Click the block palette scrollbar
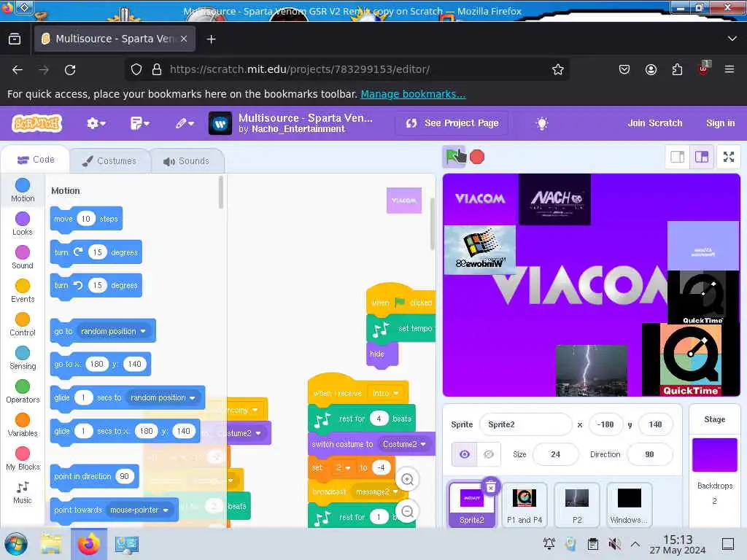The height and width of the screenshot is (560, 747). [x=220, y=192]
